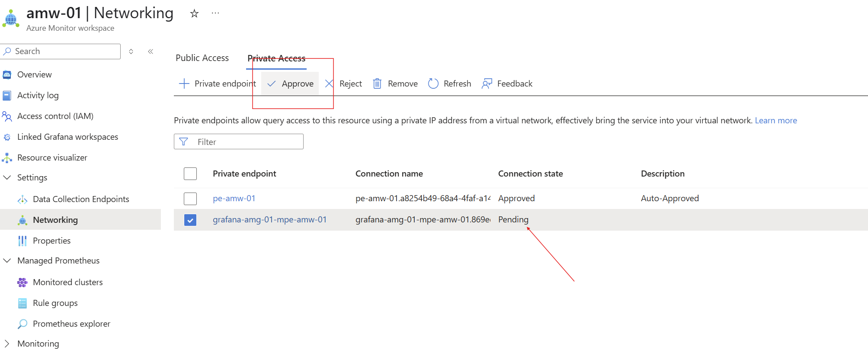Collapse the sidebar with double chevron

pos(151,51)
